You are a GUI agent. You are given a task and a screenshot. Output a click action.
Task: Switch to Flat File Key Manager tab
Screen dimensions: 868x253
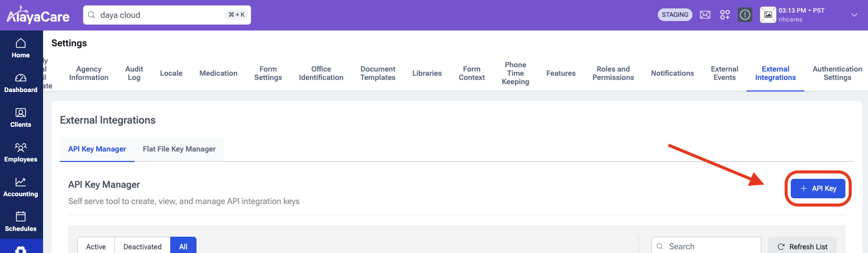tap(179, 149)
